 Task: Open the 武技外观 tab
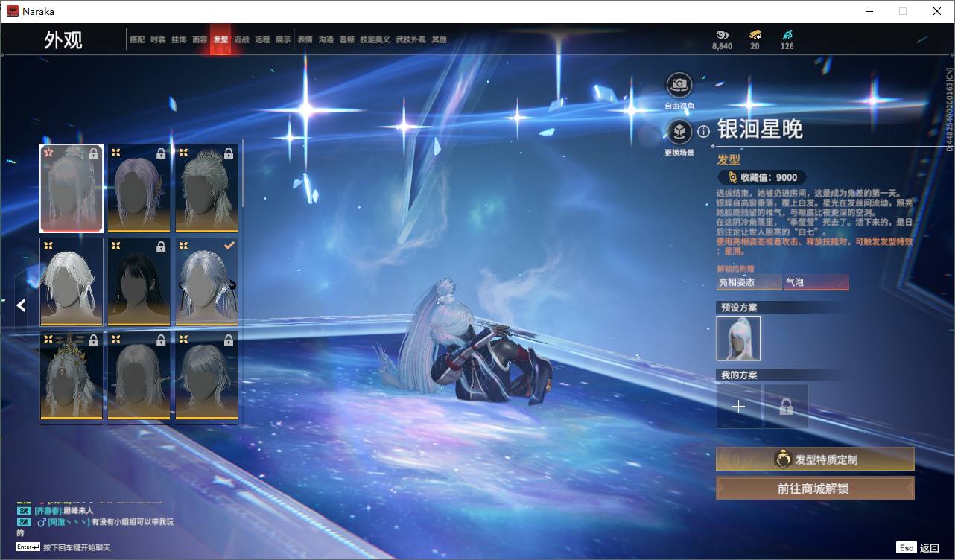click(x=410, y=39)
